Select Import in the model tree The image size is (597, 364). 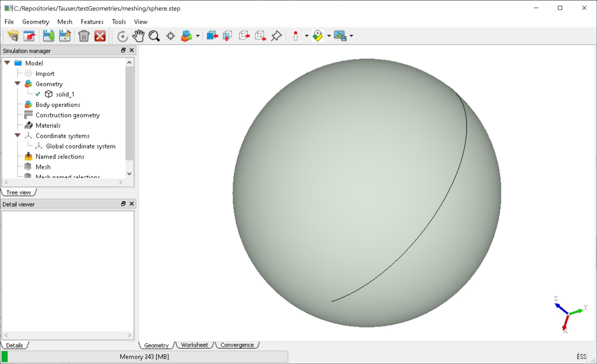[45, 74]
